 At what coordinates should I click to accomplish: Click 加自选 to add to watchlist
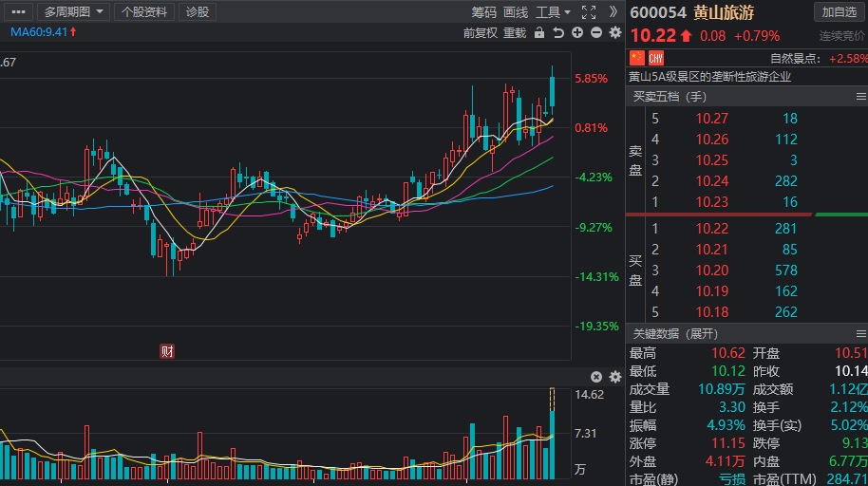pos(840,11)
